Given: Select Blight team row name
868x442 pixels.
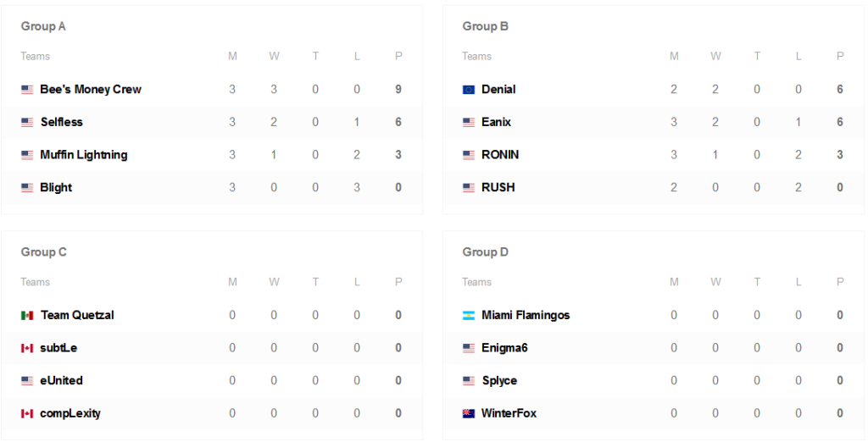Looking at the screenshot, I should (x=56, y=188).
